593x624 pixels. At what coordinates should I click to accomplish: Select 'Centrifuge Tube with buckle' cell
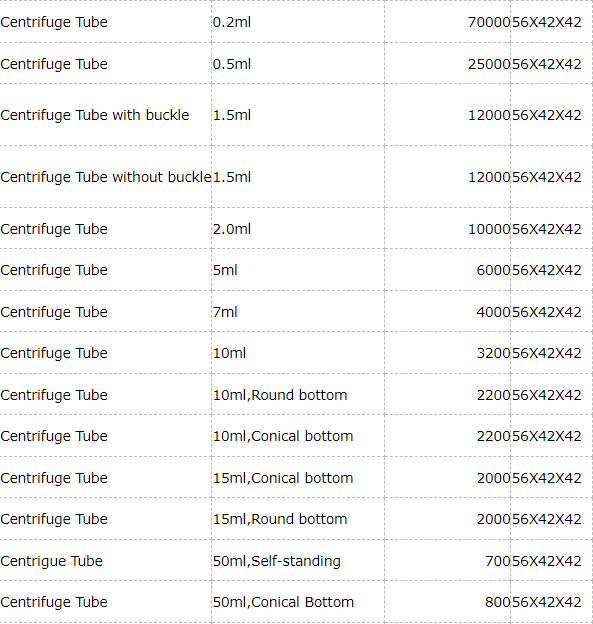(x=105, y=115)
